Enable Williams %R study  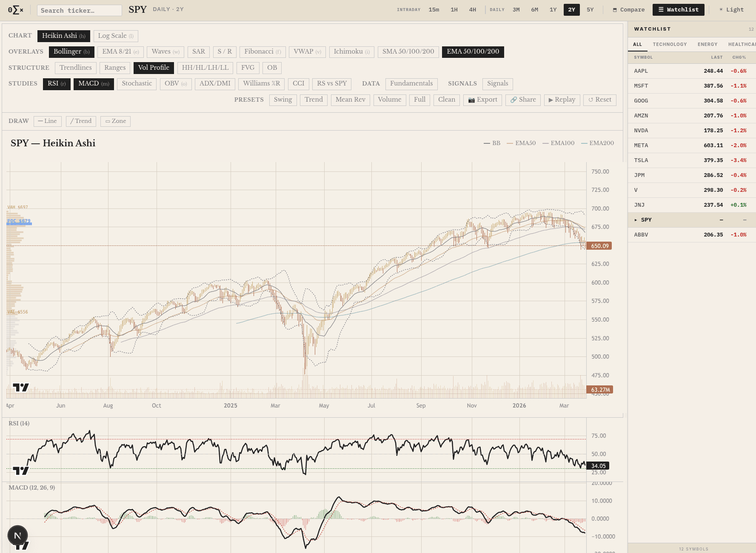pyautogui.click(x=261, y=84)
